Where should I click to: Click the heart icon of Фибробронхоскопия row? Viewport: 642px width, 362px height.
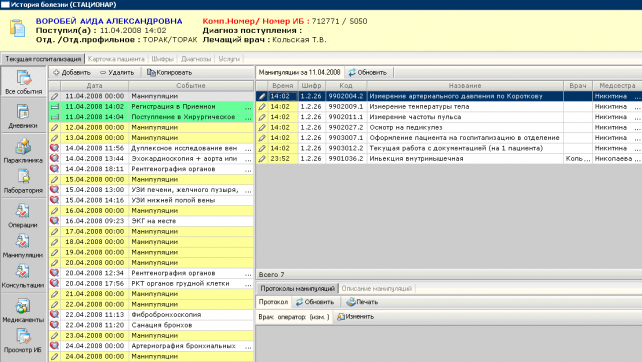54,314
